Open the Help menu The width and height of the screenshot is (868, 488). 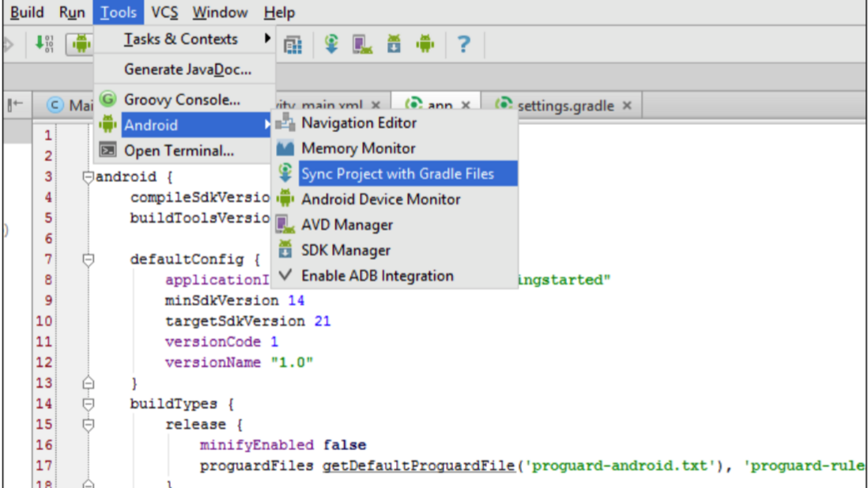pyautogui.click(x=279, y=12)
